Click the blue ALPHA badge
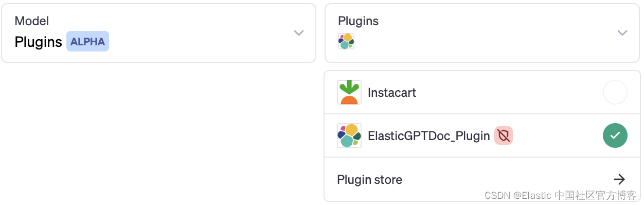The image size is (644, 205). (x=87, y=42)
